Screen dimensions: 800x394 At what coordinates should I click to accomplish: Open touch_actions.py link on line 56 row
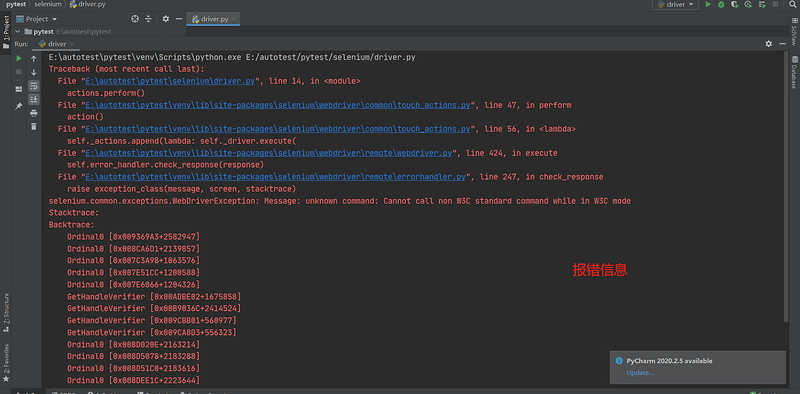point(278,129)
